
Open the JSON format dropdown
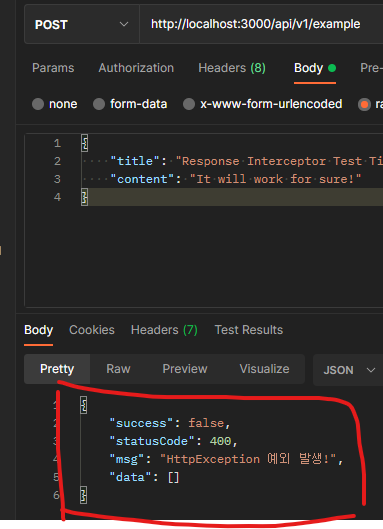[x=349, y=370]
